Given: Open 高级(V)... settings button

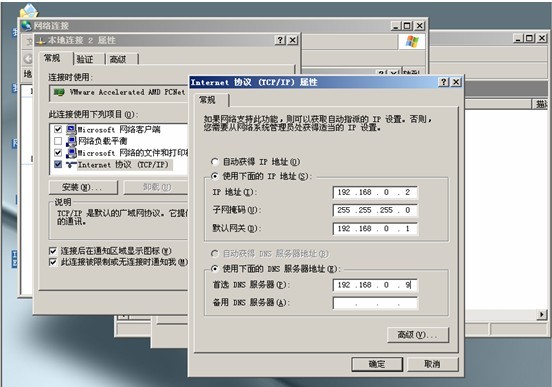Looking at the screenshot, I should click(x=418, y=335).
